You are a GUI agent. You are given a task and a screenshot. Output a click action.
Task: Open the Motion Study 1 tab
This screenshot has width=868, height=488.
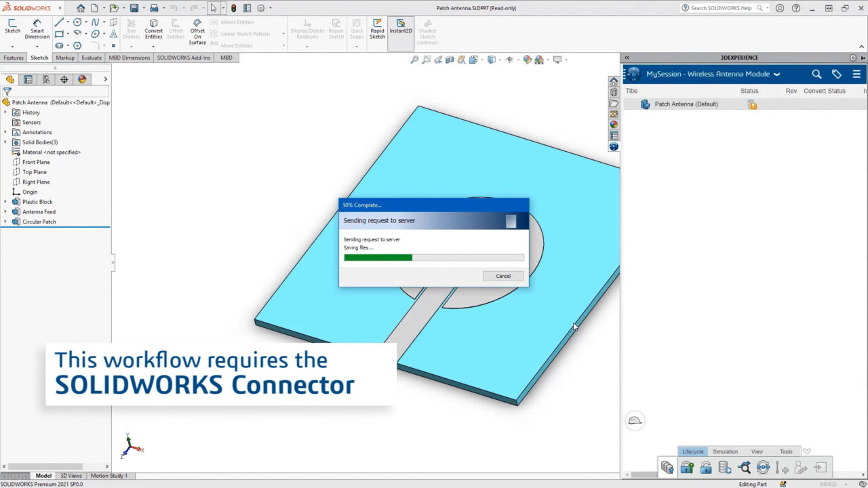pyautogui.click(x=109, y=476)
